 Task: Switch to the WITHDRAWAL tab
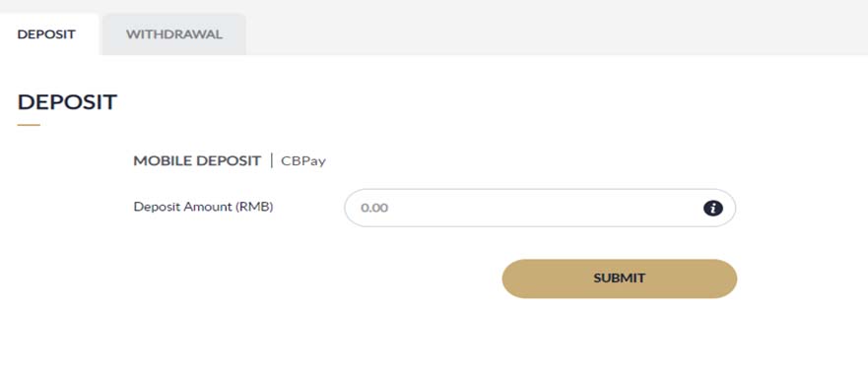pos(173,34)
